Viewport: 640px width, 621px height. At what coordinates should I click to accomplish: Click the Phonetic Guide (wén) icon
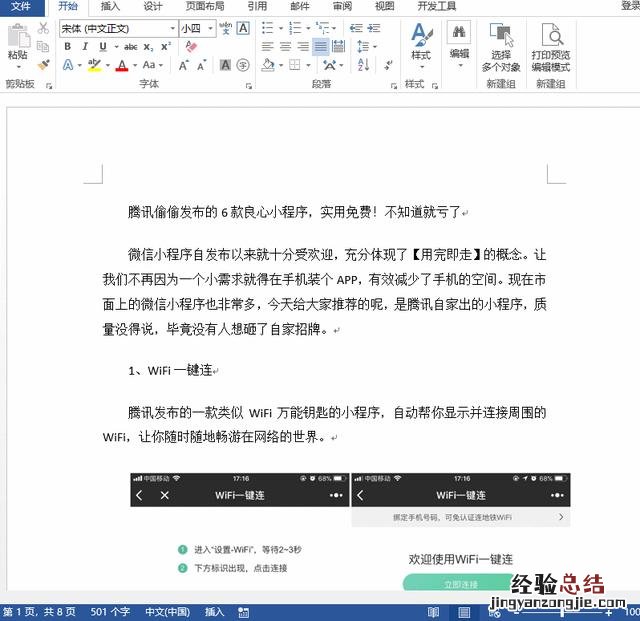point(225,28)
